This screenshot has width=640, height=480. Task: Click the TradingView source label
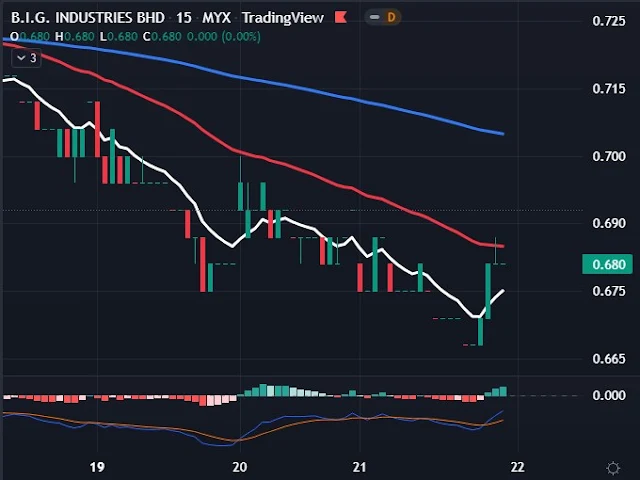click(x=283, y=18)
